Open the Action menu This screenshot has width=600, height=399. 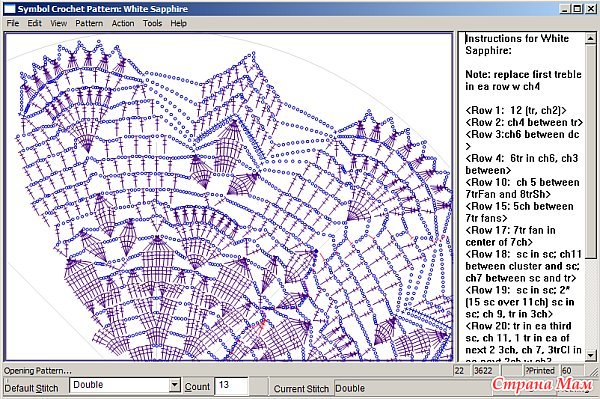pyautogui.click(x=123, y=23)
